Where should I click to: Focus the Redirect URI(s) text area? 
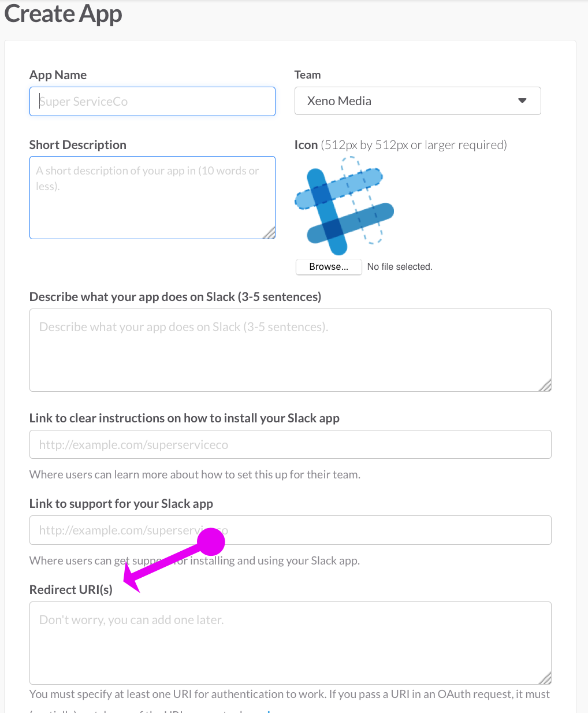[290, 643]
